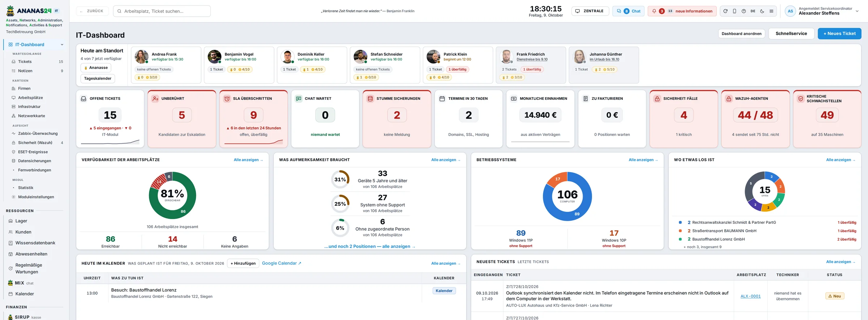Screen dimensions: 868x320
Task: Select the ZENTRALE location button
Action: [x=590, y=11]
